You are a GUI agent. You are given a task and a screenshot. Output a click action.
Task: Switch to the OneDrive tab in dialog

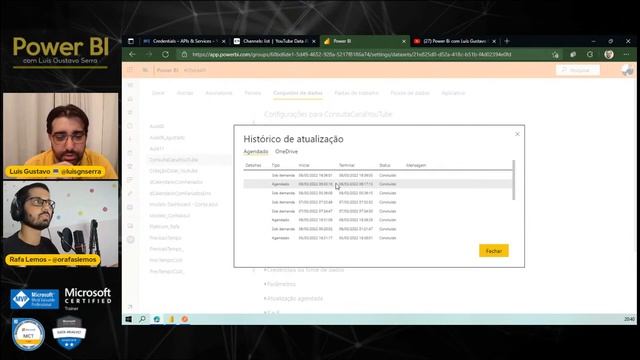click(286, 151)
